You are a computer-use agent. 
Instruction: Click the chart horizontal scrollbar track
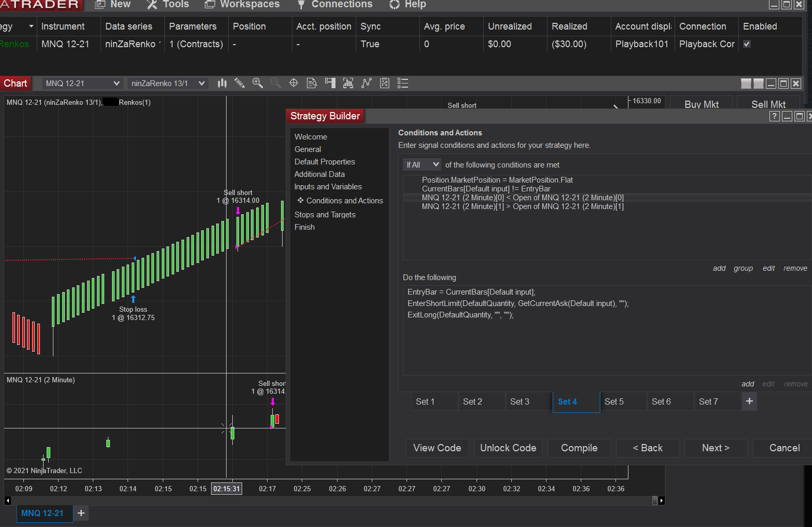(332, 501)
